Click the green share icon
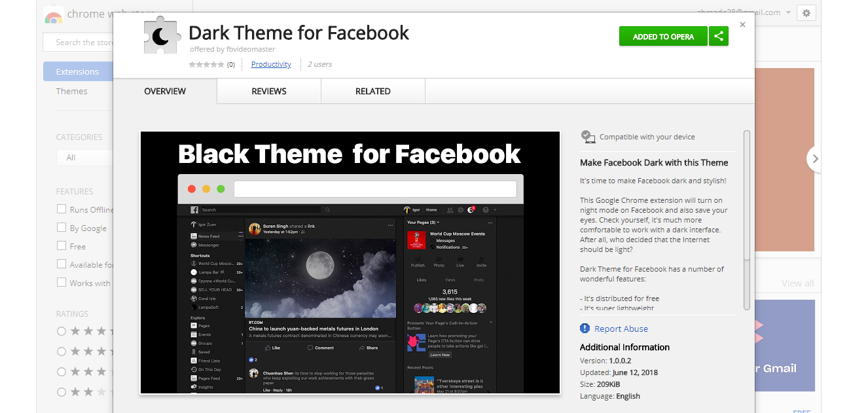The image size is (868, 413). (718, 36)
